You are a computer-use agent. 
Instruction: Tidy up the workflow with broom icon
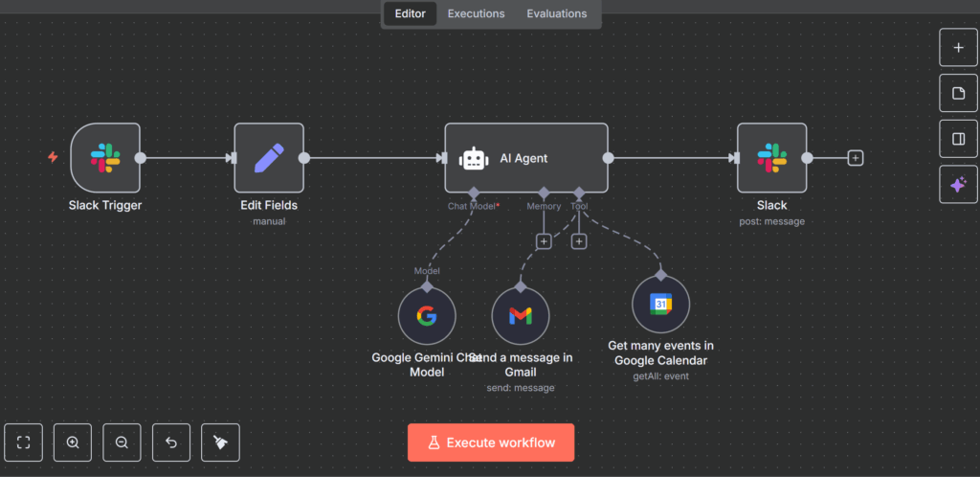(220, 443)
